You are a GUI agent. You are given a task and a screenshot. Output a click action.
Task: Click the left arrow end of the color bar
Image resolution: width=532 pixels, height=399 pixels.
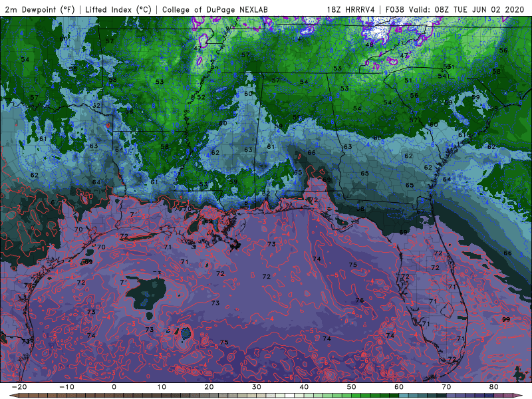pos(14,396)
